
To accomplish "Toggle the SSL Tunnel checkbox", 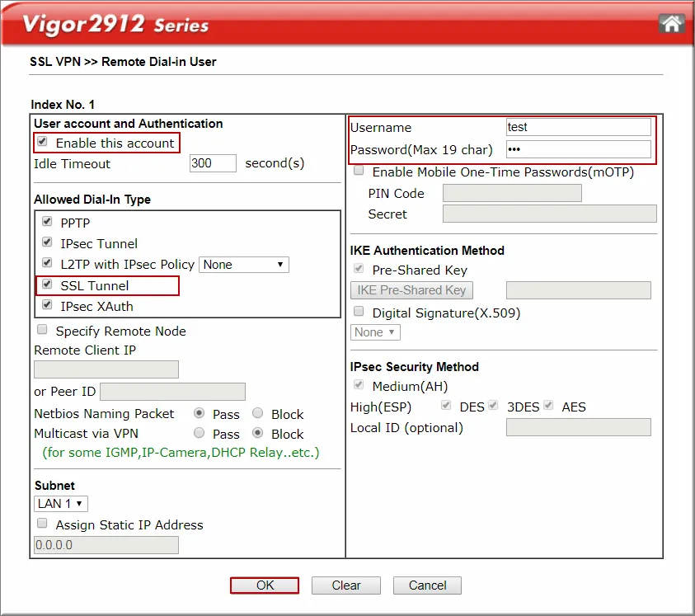I will [x=46, y=284].
